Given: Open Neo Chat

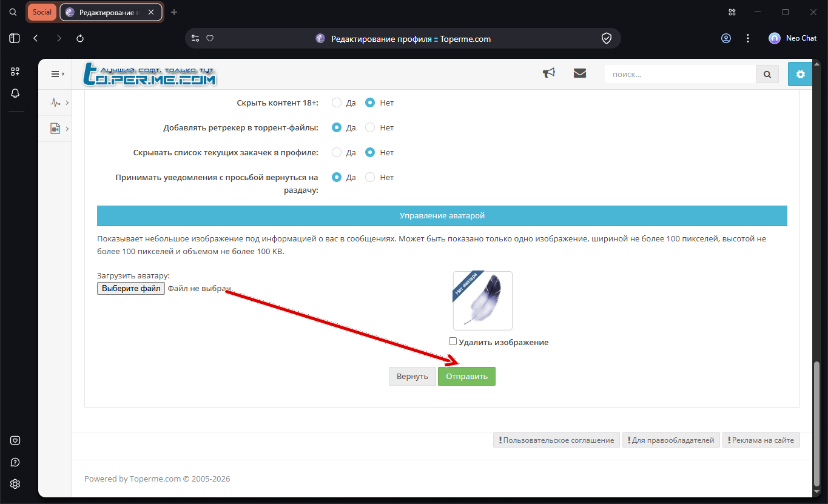Looking at the screenshot, I should click(793, 38).
